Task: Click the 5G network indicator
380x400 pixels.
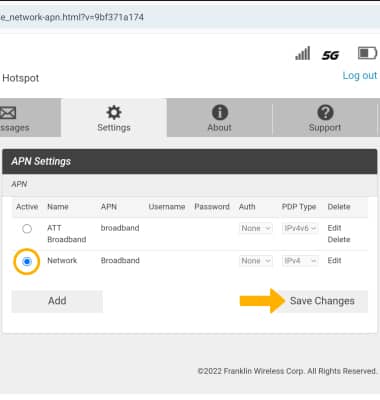Action: [330, 55]
